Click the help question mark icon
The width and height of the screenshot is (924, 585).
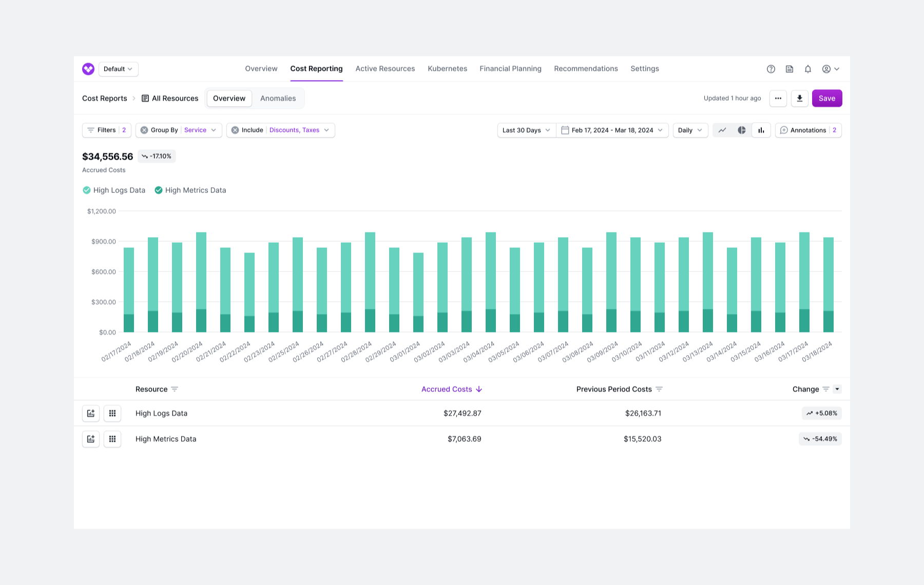[x=771, y=69]
